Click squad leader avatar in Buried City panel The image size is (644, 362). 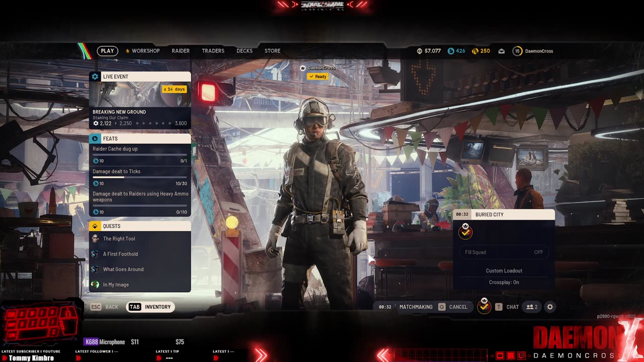(x=465, y=231)
